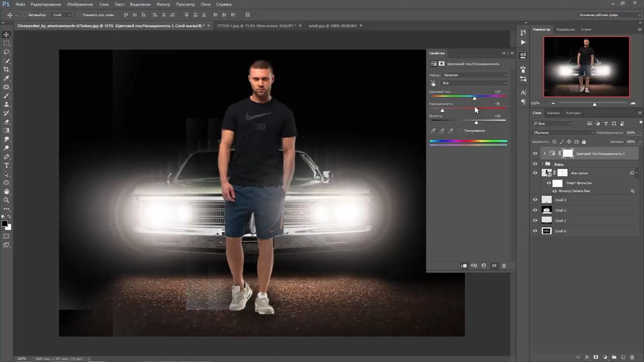Hide the Слой 0 layer
Image resolution: width=644 pixels, height=362 pixels.
click(x=535, y=231)
